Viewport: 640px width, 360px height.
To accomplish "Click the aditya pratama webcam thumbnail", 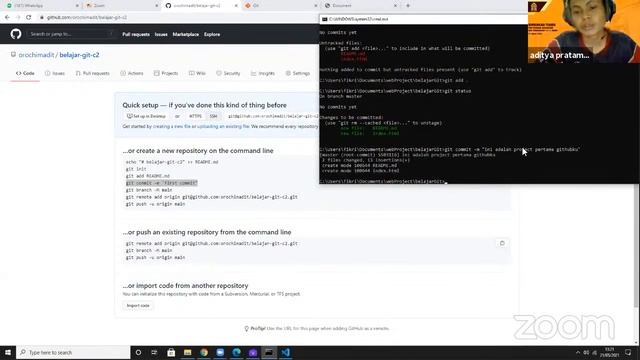I will [584, 31].
